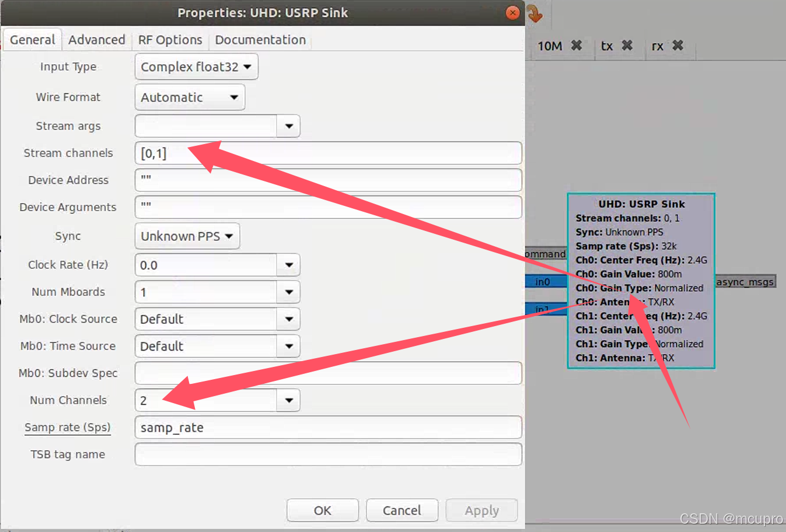
Task: Close the 10M flowgraph tab
Action: 577,45
